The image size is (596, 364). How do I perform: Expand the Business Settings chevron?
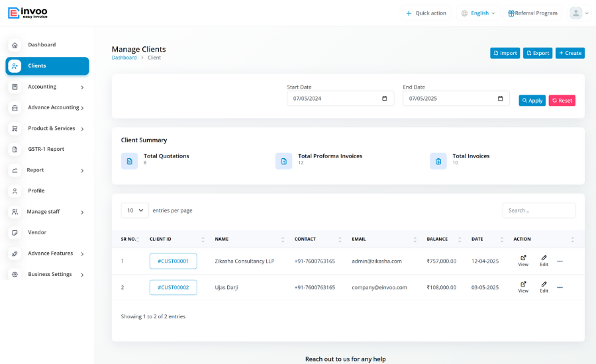click(82, 275)
